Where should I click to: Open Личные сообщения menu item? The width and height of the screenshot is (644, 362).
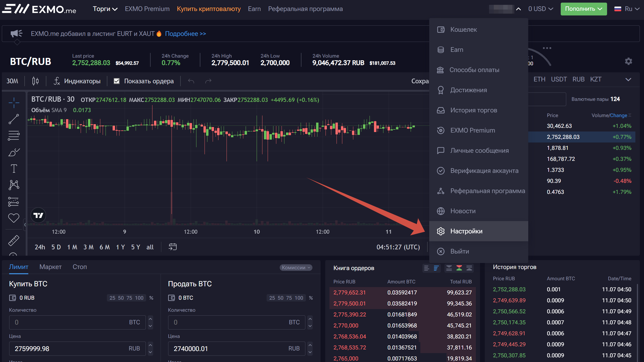[x=478, y=150]
